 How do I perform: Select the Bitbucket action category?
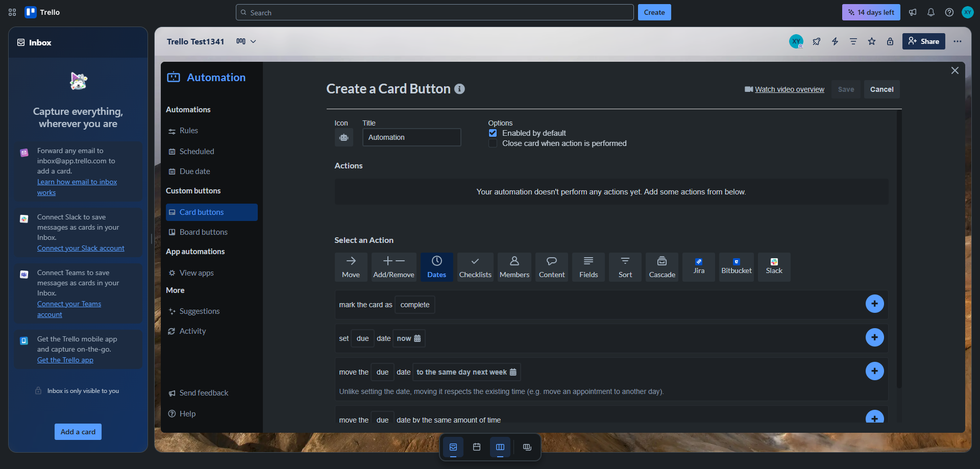(737, 267)
